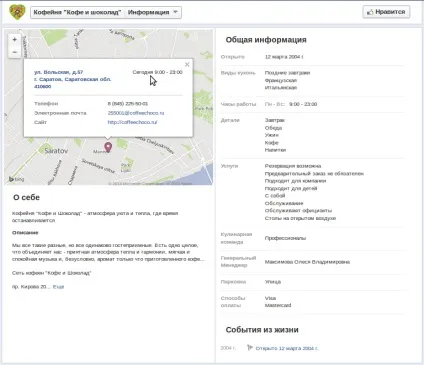
Task: Click the Bing logo on the map
Action: click(x=16, y=179)
